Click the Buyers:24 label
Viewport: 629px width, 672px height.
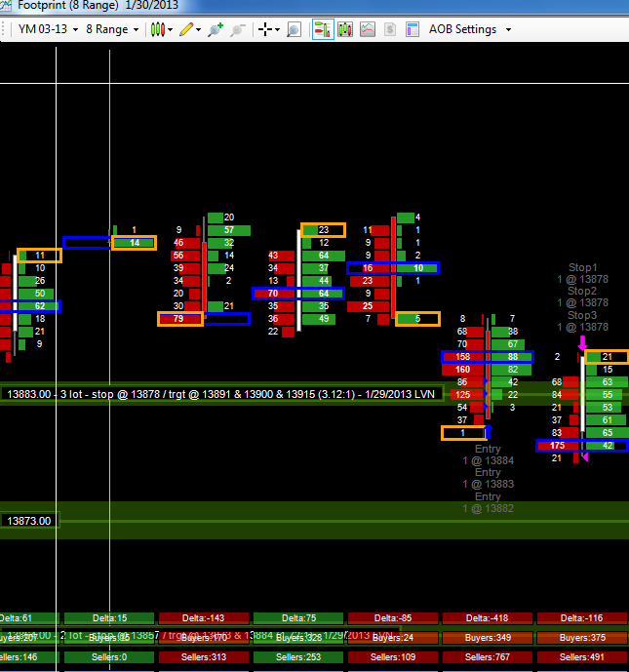393,638
